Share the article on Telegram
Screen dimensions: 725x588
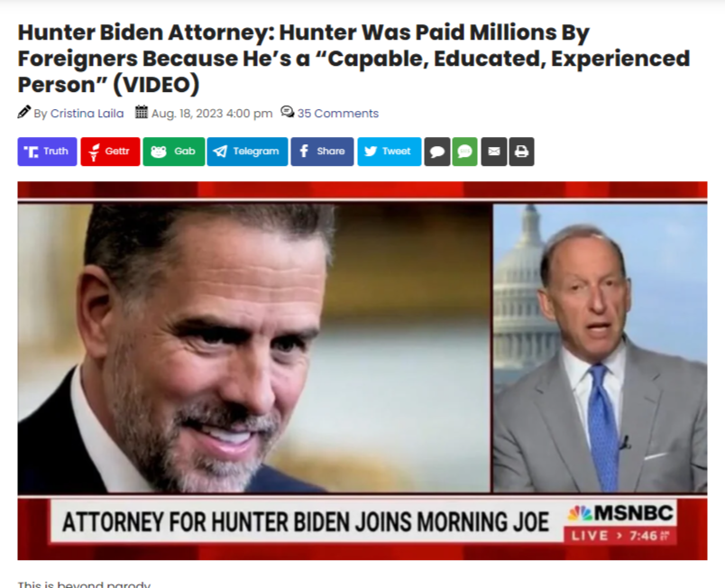tap(247, 152)
